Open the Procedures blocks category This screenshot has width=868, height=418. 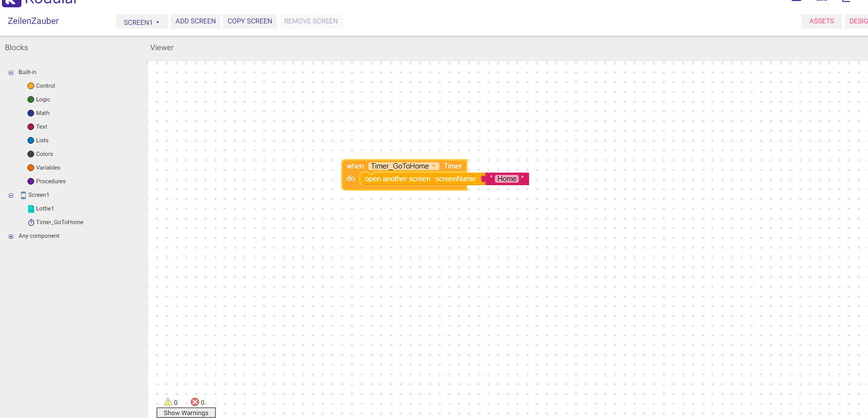coord(50,181)
